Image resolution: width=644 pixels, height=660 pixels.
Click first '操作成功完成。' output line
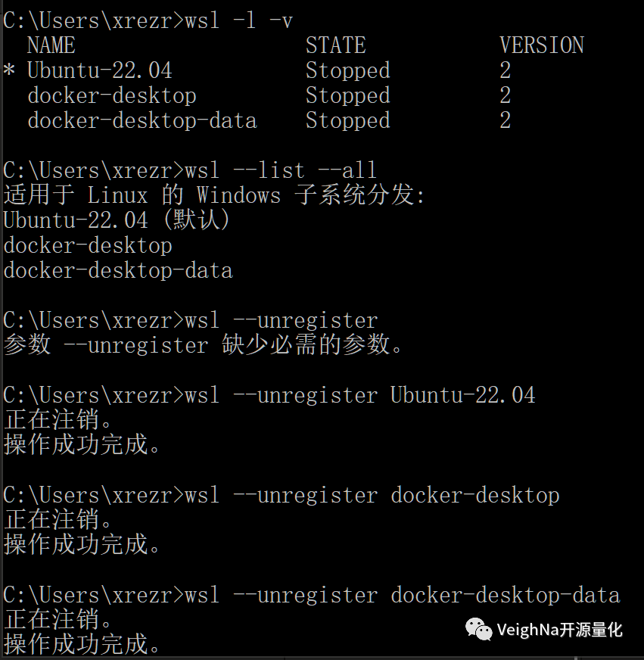click(82, 444)
